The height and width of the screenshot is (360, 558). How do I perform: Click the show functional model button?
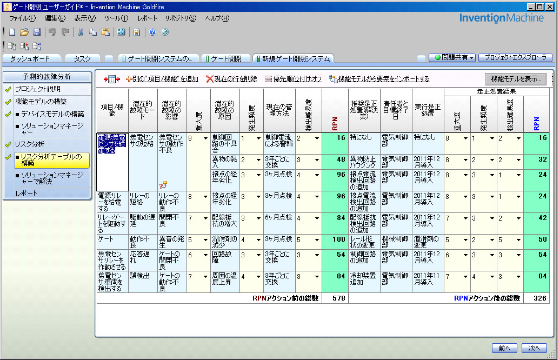point(516,79)
